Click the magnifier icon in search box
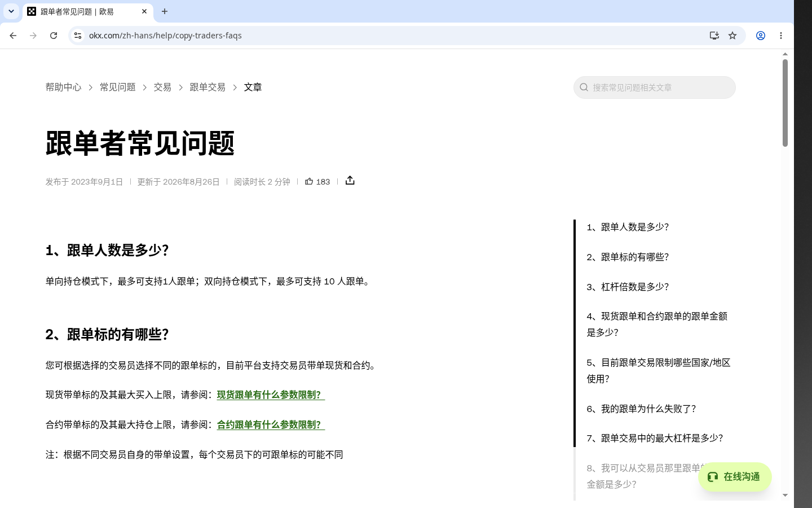Image resolution: width=812 pixels, height=508 pixels. 584,87
